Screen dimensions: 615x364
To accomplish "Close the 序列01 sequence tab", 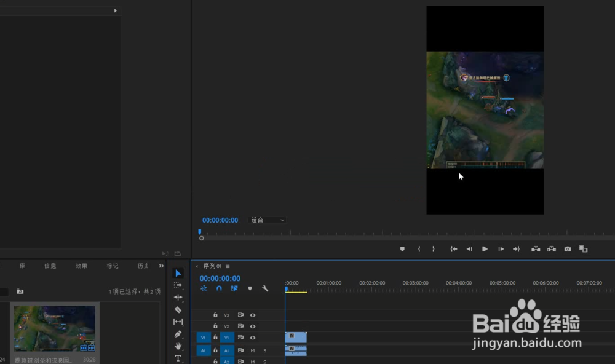I will [x=197, y=266].
